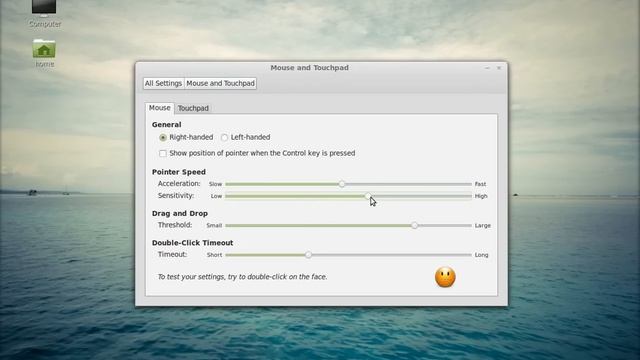
Task: Select the Right-handed radio button
Action: (x=163, y=138)
